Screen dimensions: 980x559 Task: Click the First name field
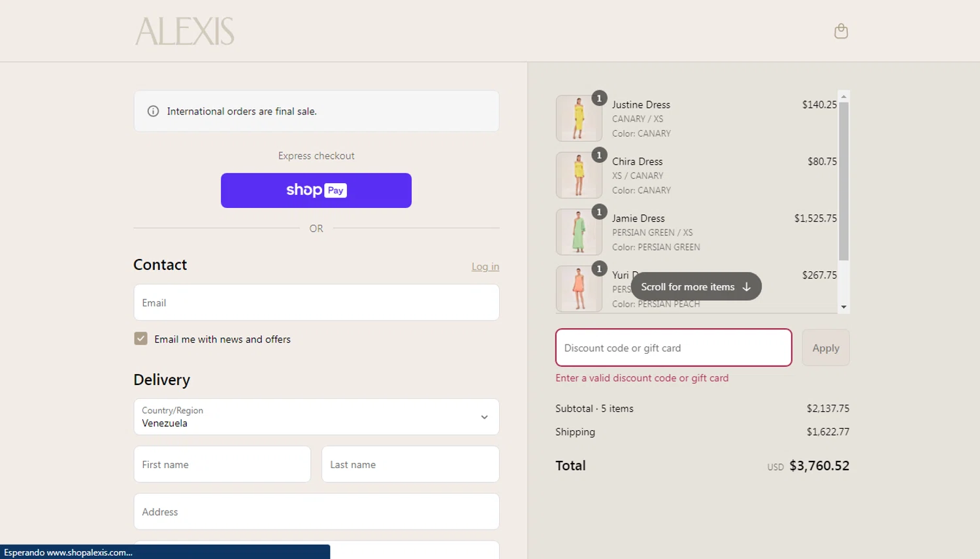coord(222,464)
